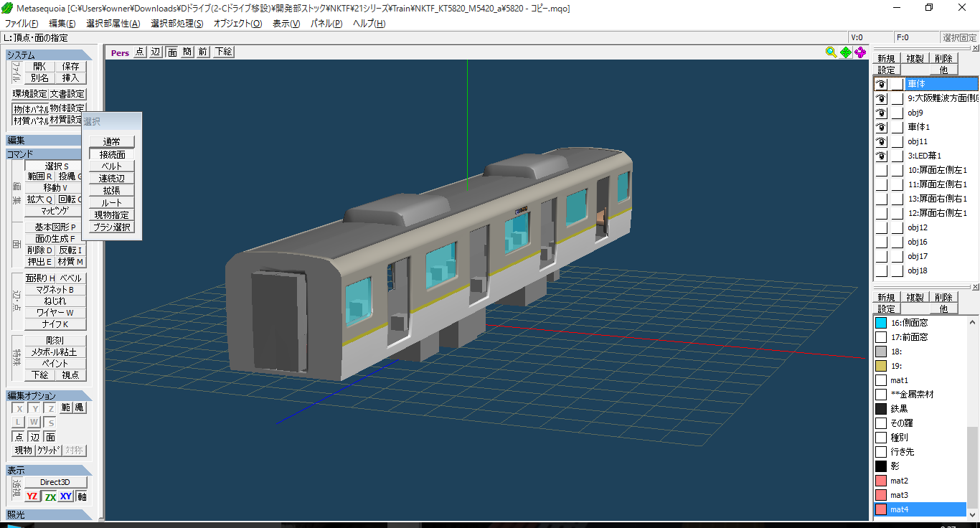The height and width of the screenshot is (528, 980).
Task: Hide the 3:LED幕1 object eye icon
Action: 881,156
